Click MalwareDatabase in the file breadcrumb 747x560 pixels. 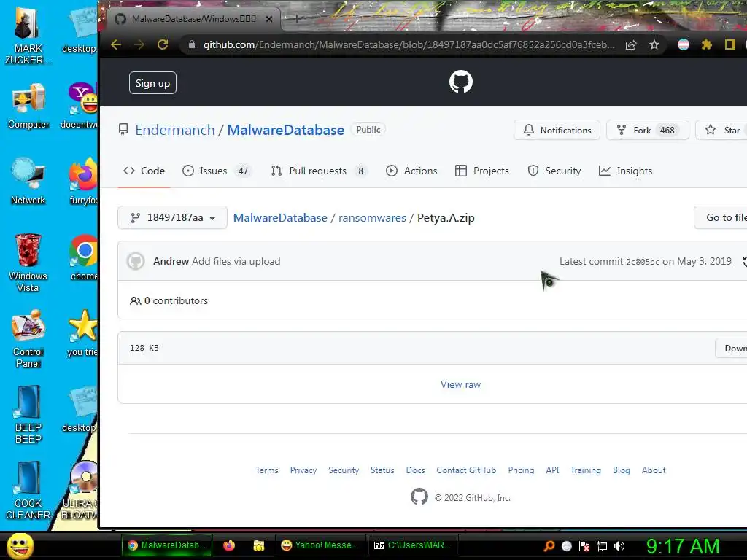coord(280,217)
